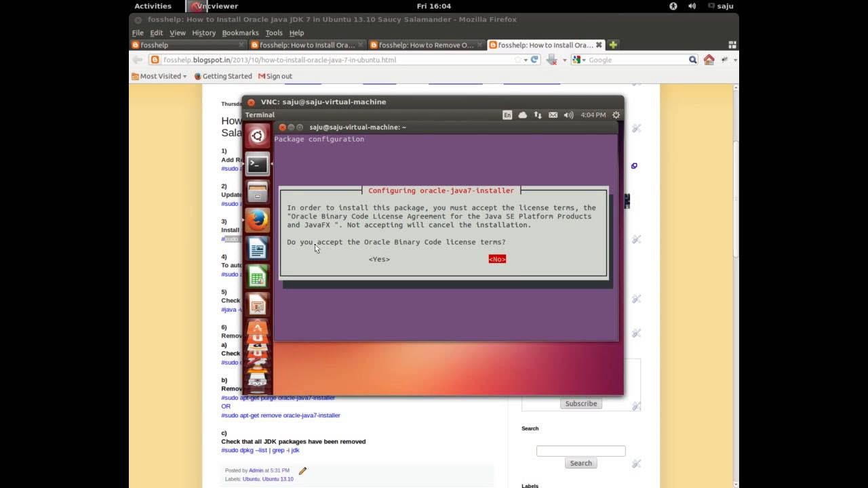868x488 pixels.
Task: Open Firefox History menu
Action: 203,33
